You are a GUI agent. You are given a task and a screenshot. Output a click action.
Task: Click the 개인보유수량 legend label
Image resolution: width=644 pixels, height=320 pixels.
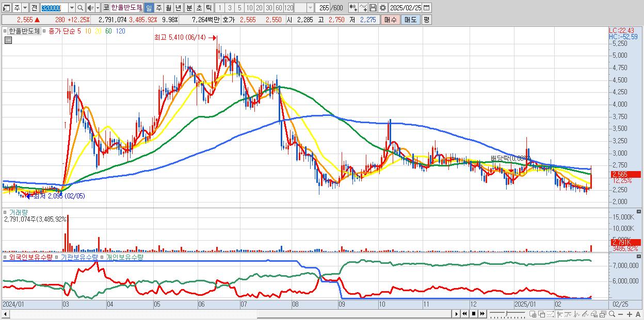coord(124,257)
